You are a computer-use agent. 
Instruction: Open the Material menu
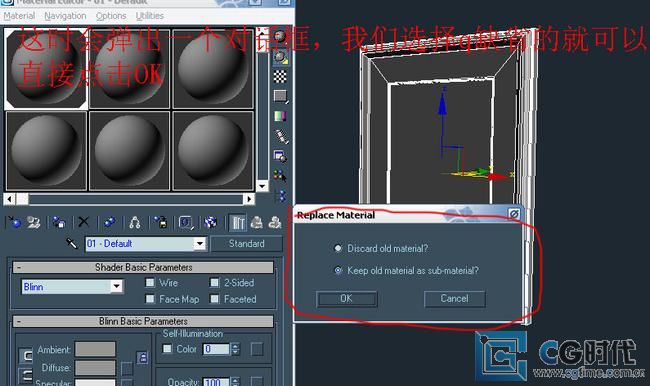pyautogui.click(x=19, y=16)
